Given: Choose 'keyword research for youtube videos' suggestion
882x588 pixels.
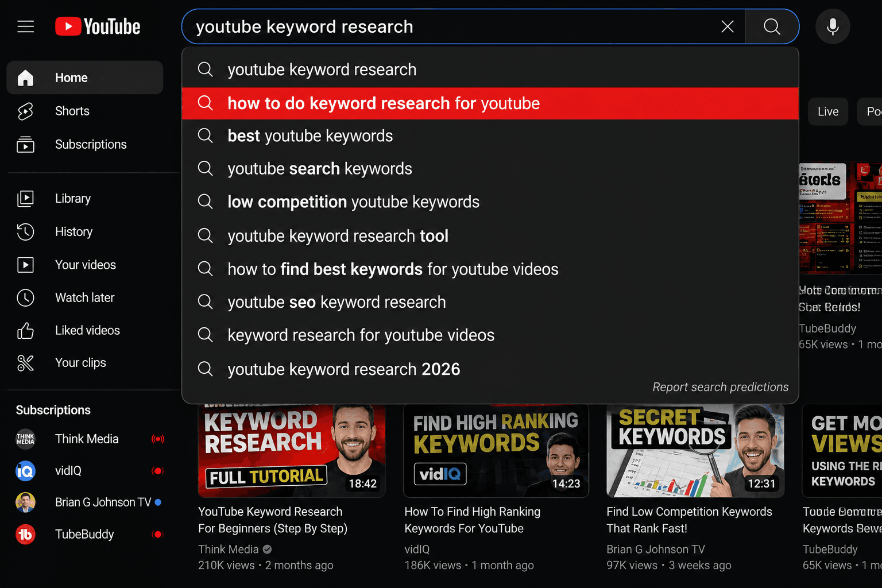Looking at the screenshot, I should point(490,335).
